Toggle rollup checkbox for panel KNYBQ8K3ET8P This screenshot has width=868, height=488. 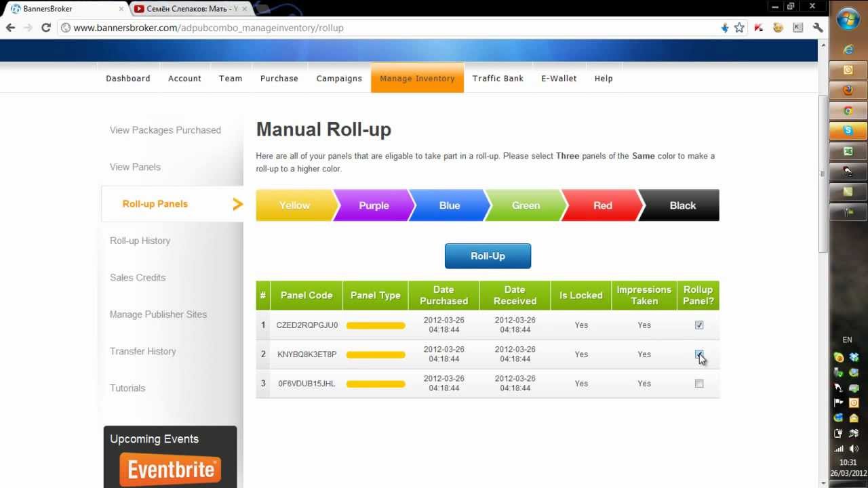click(699, 354)
